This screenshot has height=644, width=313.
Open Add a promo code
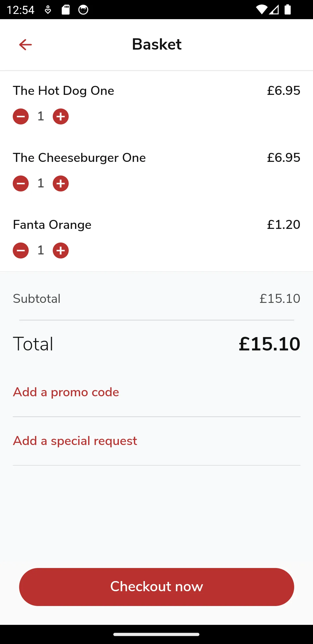point(66,392)
